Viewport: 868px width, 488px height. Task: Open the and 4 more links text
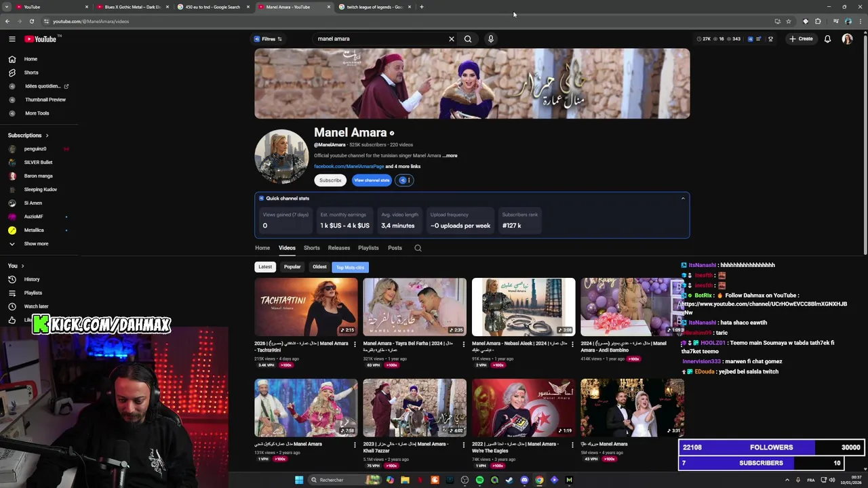403,166
